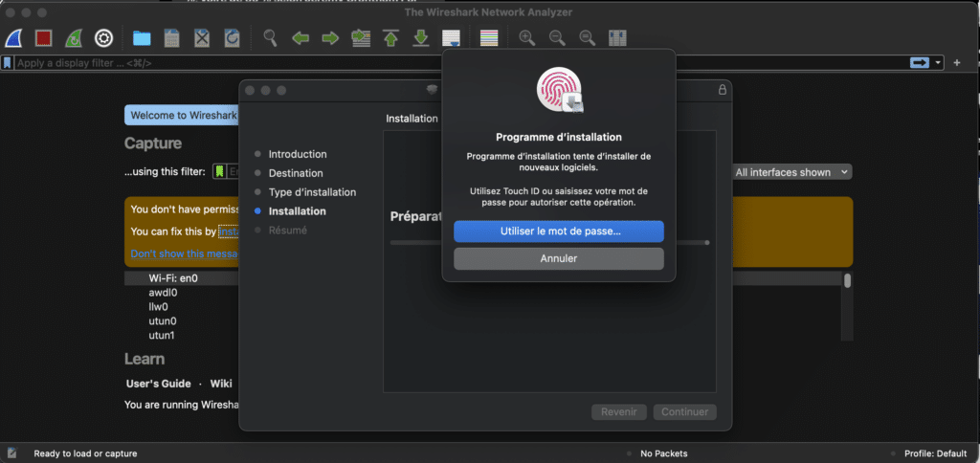Screen dimensions: 980x463
Task: Open a capture file via folder icon
Action: click(142, 38)
